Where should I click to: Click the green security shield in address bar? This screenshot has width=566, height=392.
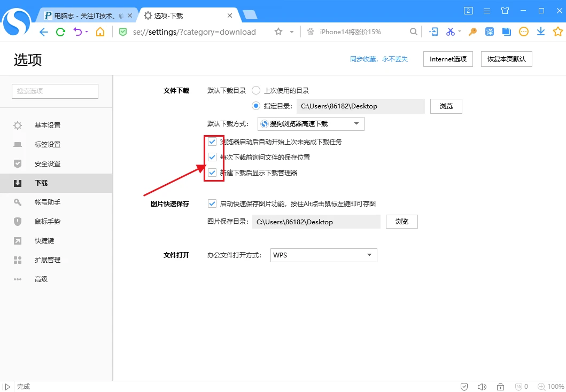[x=123, y=32]
